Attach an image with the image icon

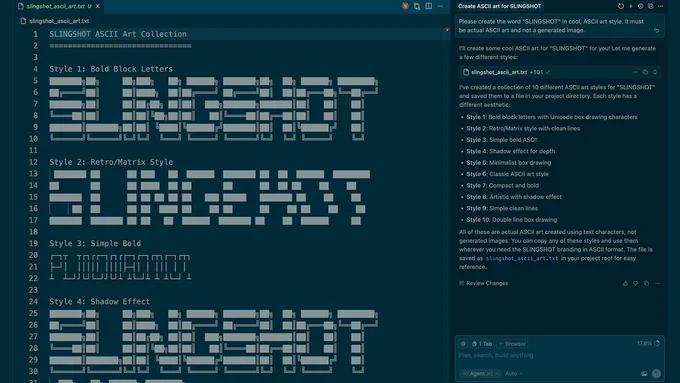(644, 373)
